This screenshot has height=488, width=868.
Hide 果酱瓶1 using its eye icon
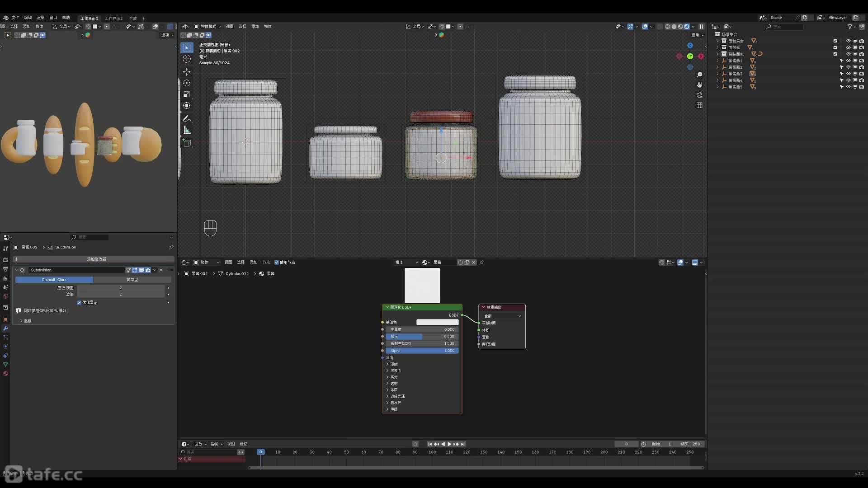point(848,61)
